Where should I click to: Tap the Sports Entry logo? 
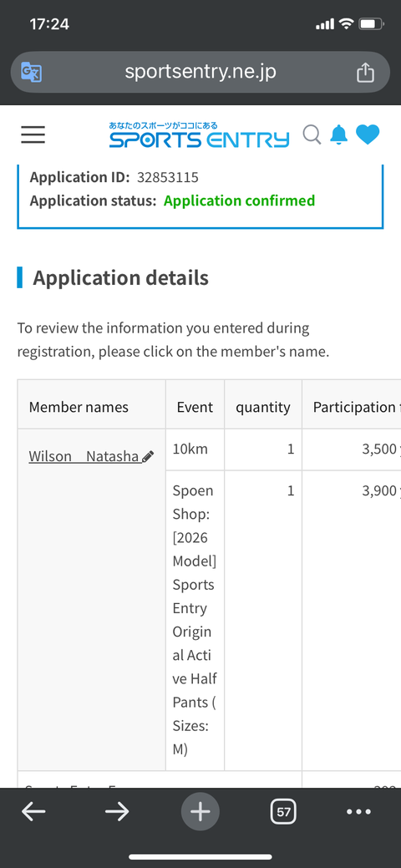point(199,135)
